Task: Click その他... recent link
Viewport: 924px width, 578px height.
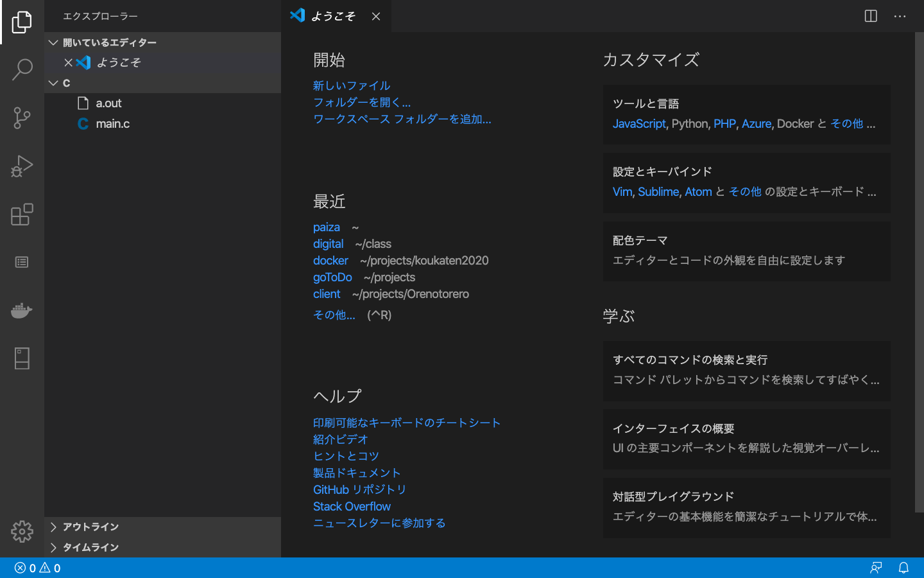Action: (334, 315)
